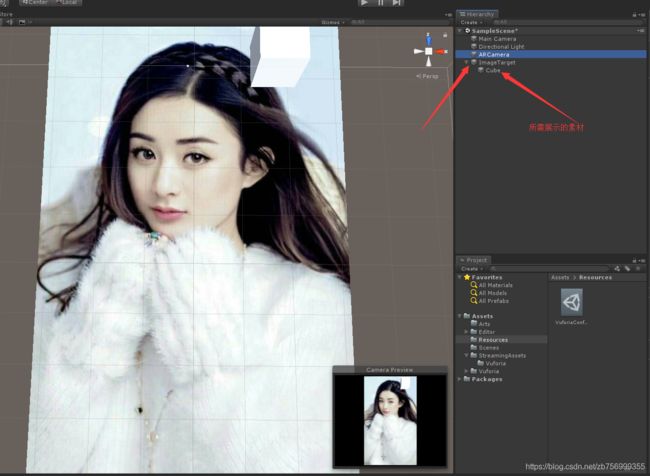
Task: Click the Directional Light object icon
Action: (x=474, y=46)
